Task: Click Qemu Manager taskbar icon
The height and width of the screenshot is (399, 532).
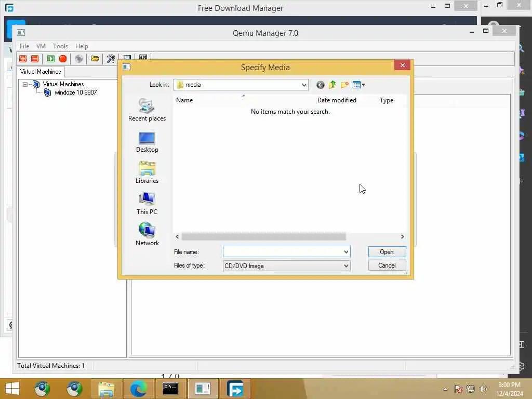Action: pyautogui.click(x=203, y=389)
